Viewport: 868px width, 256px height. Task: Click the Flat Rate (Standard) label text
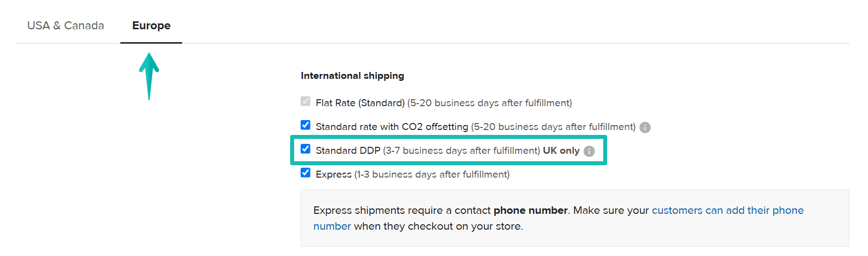(360, 103)
